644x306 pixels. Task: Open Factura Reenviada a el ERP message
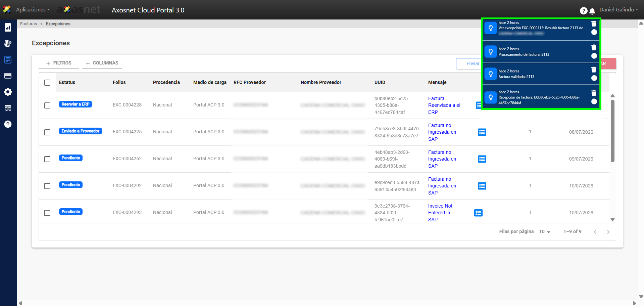444,105
